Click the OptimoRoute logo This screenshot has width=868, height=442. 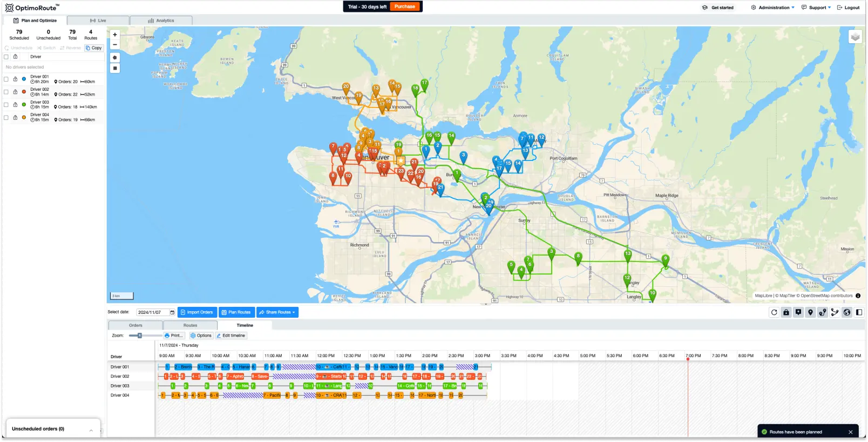[x=32, y=8]
